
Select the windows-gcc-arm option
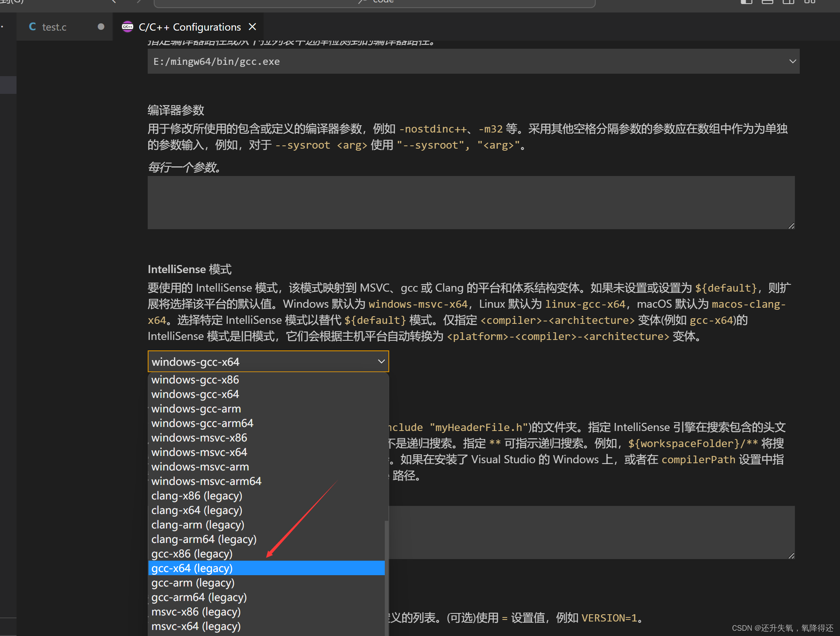[x=266, y=409]
